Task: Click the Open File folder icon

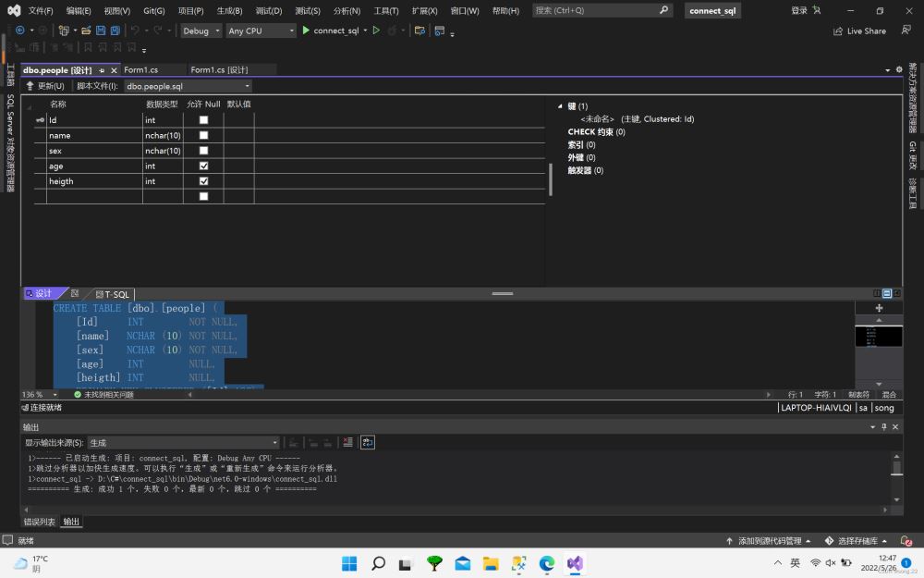Action: pos(86,31)
